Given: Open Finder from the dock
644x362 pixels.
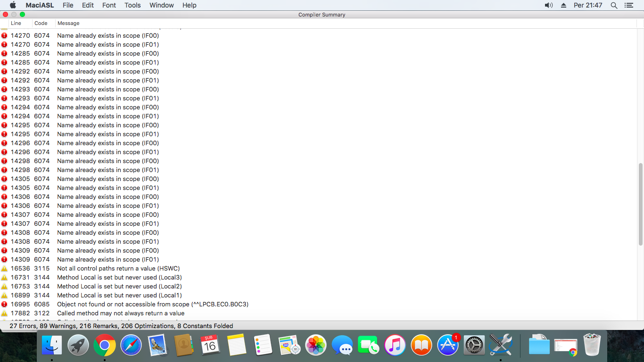Looking at the screenshot, I should coord(52,346).
